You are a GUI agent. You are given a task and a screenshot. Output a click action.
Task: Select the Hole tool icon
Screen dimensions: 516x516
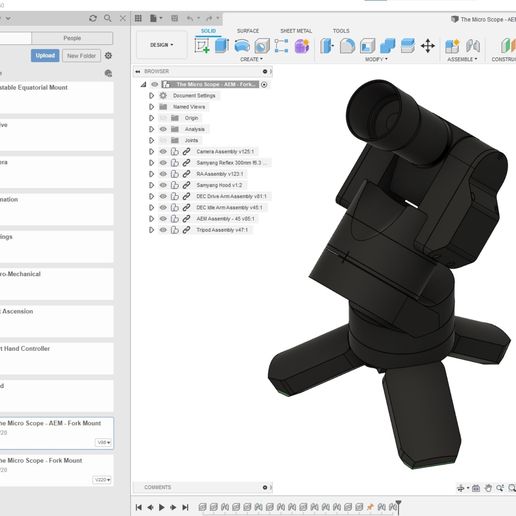tap(262, 46)
